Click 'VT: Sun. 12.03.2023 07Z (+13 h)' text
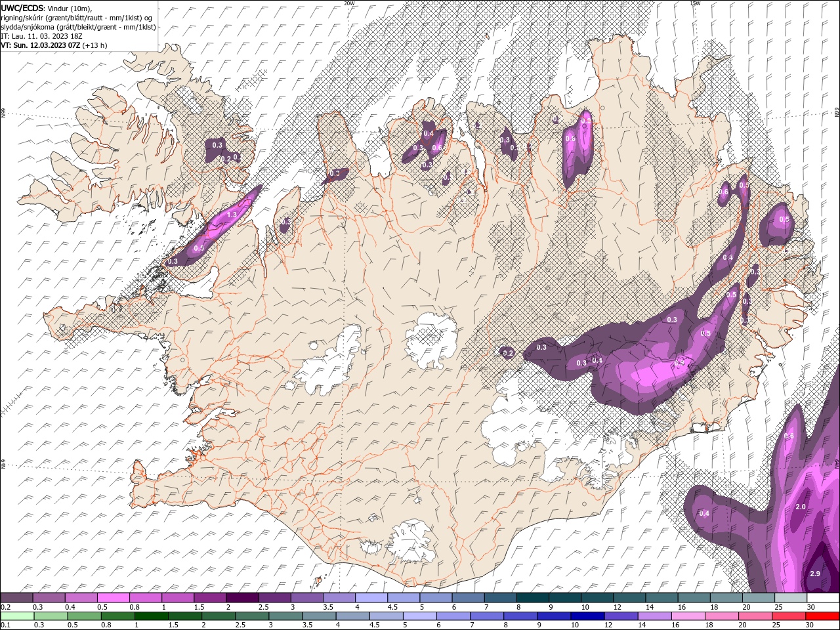This screenshot has width=840, height=630. pyautogui.click(x=54, y=45)
